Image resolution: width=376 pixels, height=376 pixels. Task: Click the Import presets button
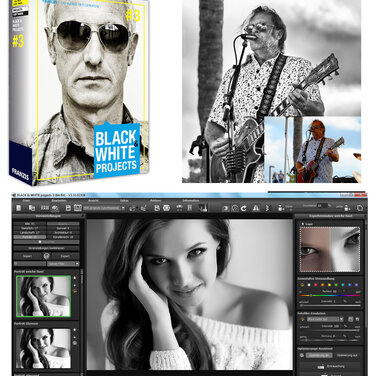tap(27, 256)
